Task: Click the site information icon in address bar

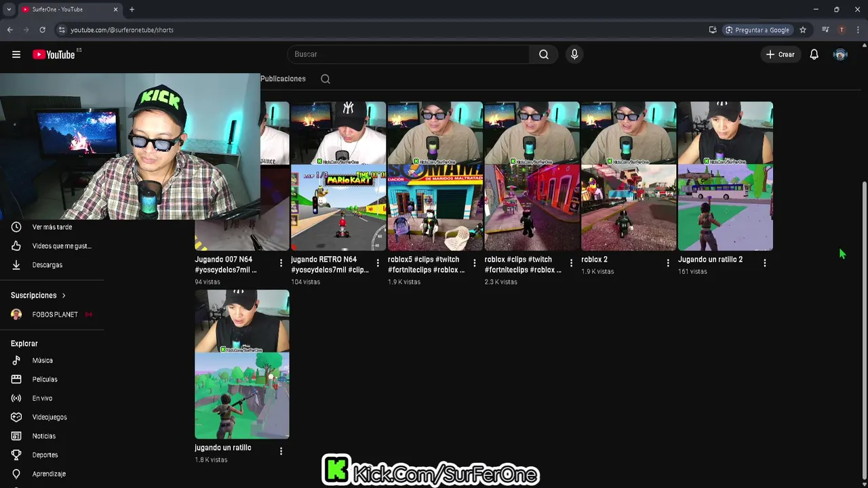Action: tap(62, 30)
